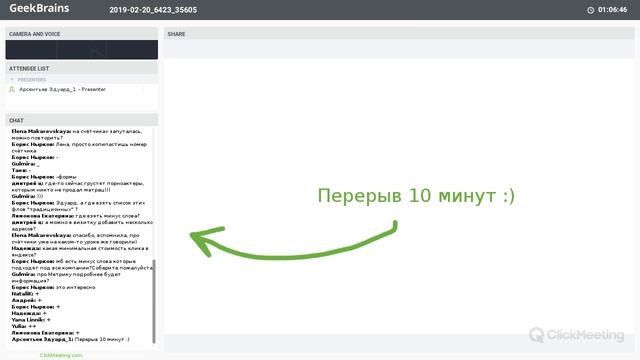Viewport: 640px width, 360px height.
Task: Click the dark camera video area
Action: (82, 50)
